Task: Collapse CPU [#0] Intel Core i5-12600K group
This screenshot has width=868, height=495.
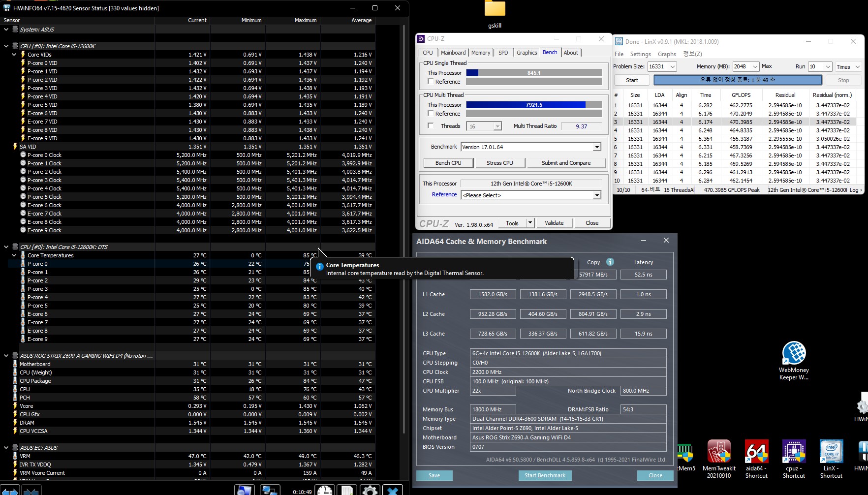Action: (6, 46)
